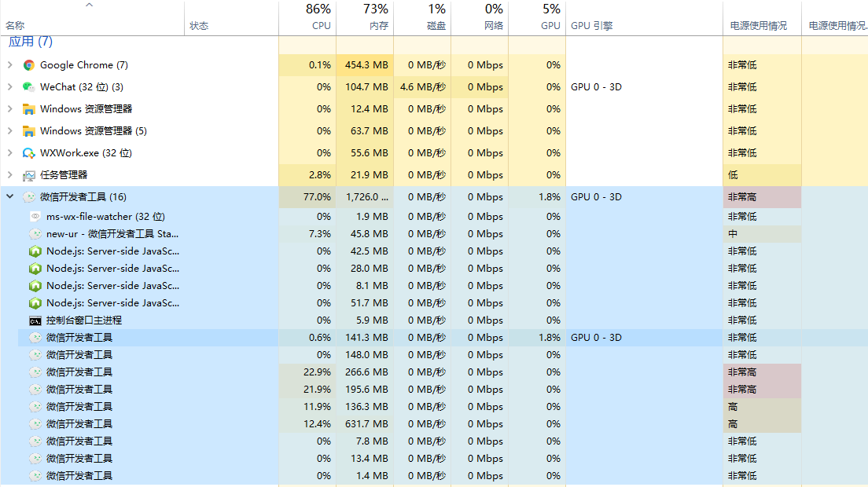Click Node.js icon in 8.1 MB row
Image resolution: width=868 pixels, height=487 pixels.
35,286
